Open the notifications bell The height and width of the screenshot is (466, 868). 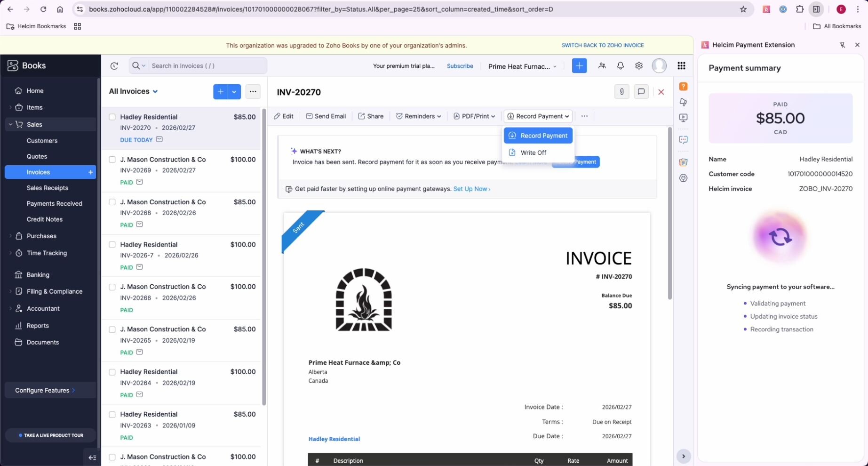click(620, 66)
